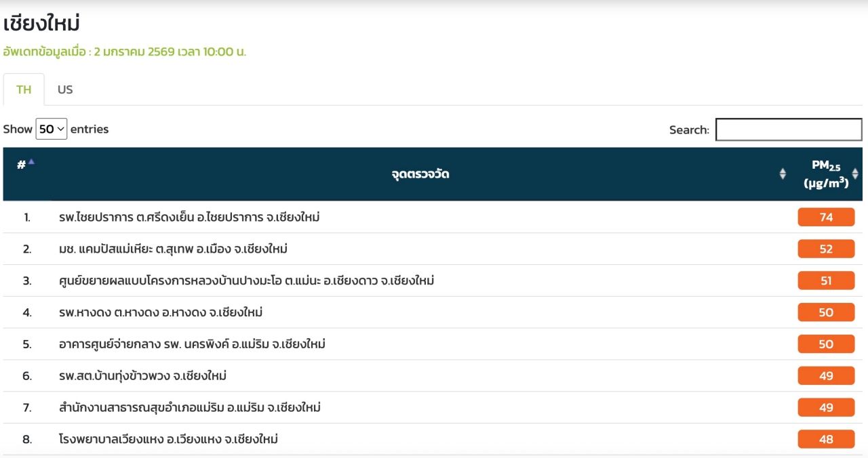
Task: Switch to the US tab
Action: pyautogui.click(x=65, y=89)
